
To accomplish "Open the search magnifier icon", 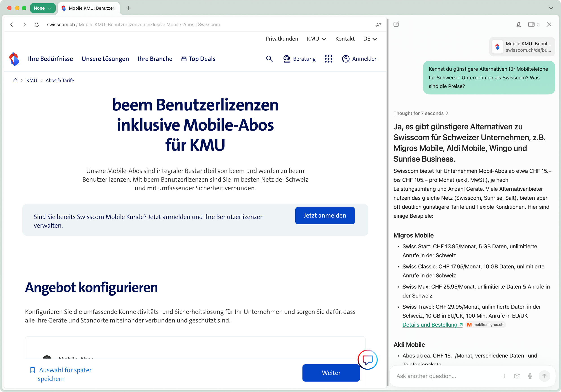I will (269, 59).
